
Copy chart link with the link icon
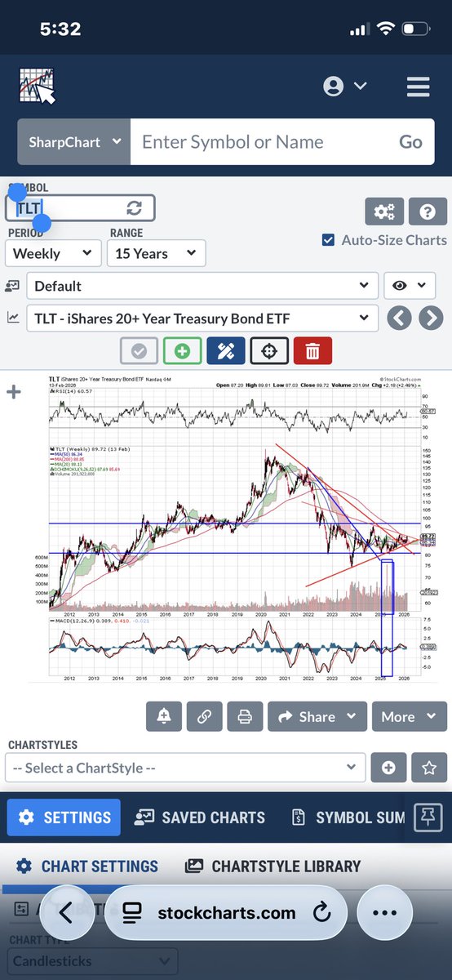click(204, 716)
